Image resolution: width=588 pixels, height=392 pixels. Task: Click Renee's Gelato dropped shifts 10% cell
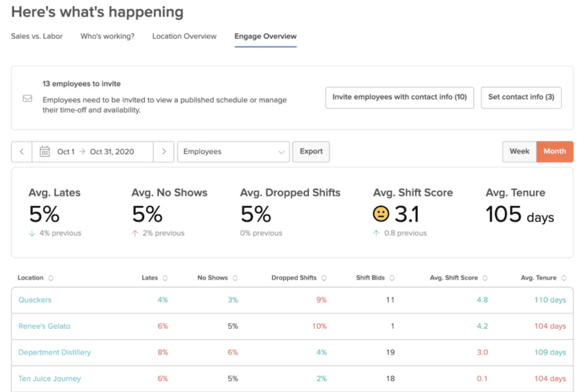319,326
